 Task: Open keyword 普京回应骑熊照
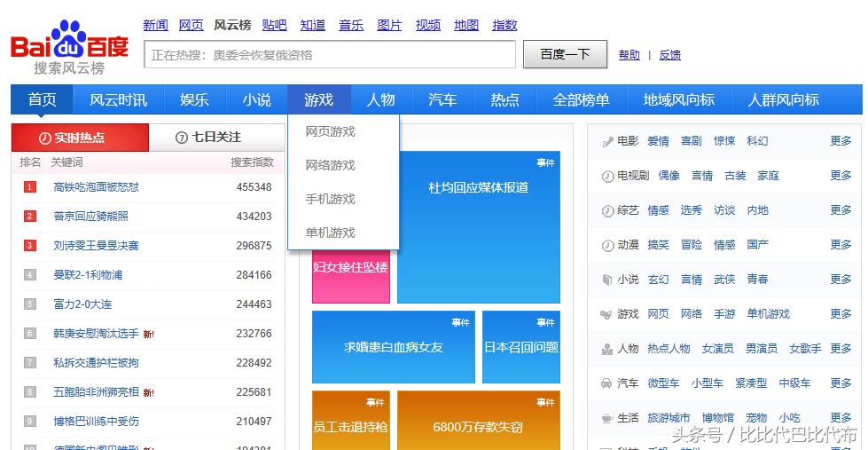click(x=90, y=217)
